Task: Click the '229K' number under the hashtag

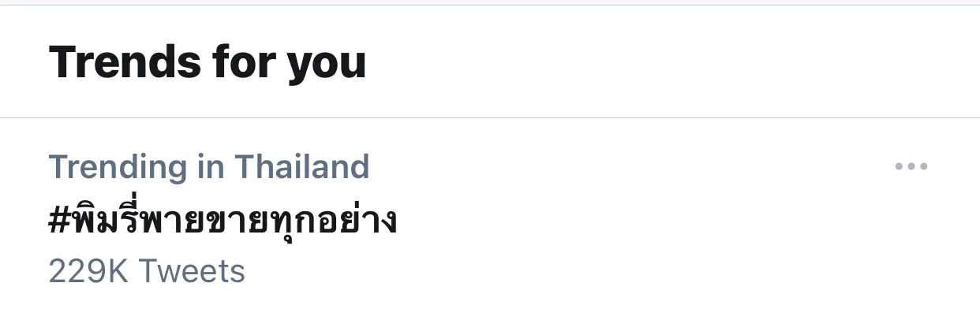Action: coord(91,272)
